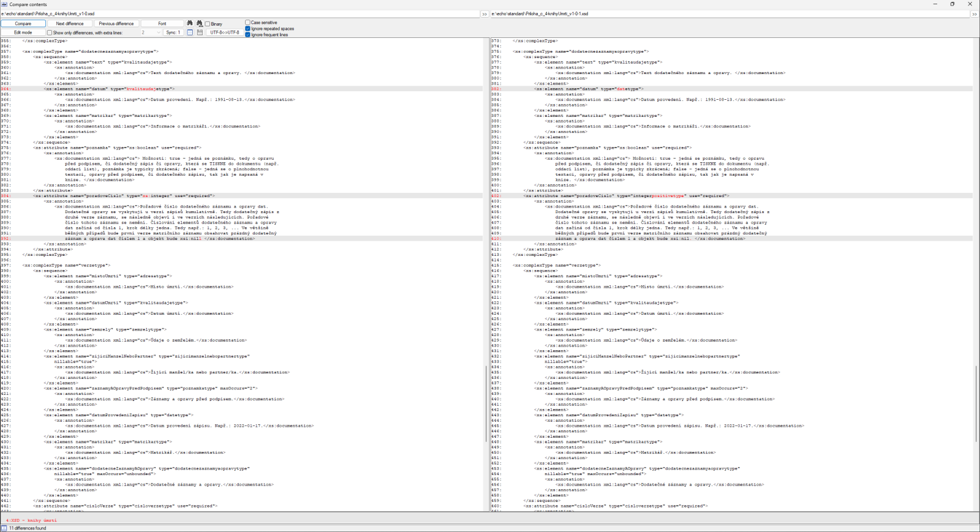Click right line 432 zijiciManzelNeboPartner element
The height and width of the screenshot is (532, 980).
click(637, 356)
